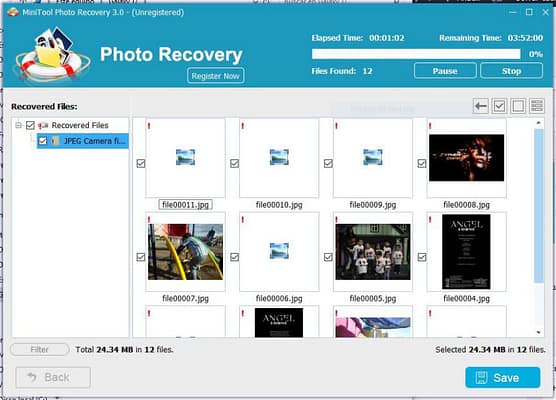Select the file00007.jpg playground thumbnail
The width and height of the screenshot is (556, 400).
coord(185,251)
